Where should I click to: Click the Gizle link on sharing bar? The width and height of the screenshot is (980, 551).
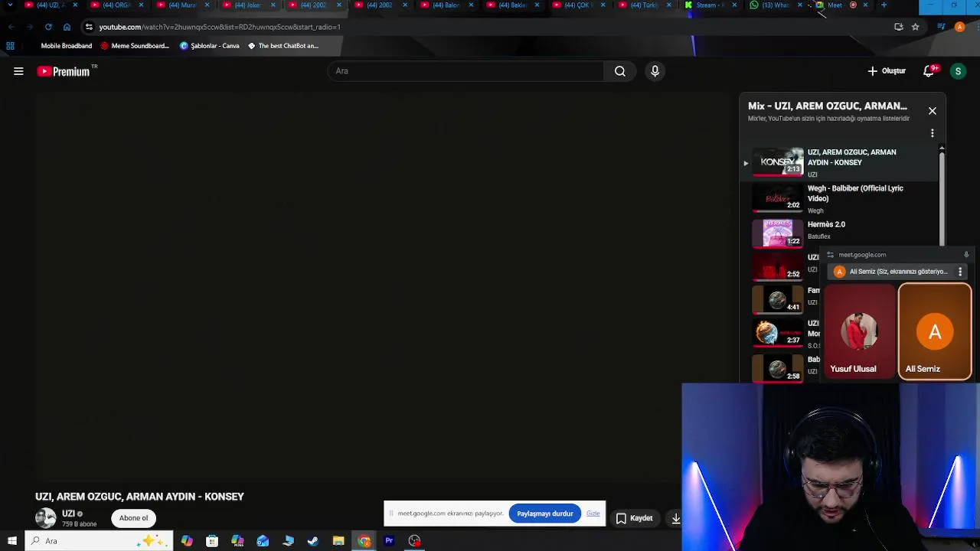[593, 514]
